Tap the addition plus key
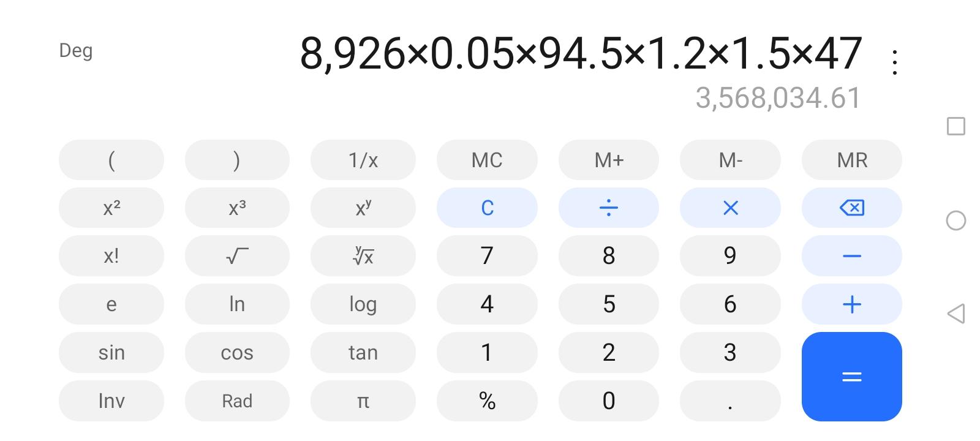 pyautogui.click(x=851, y=304)
